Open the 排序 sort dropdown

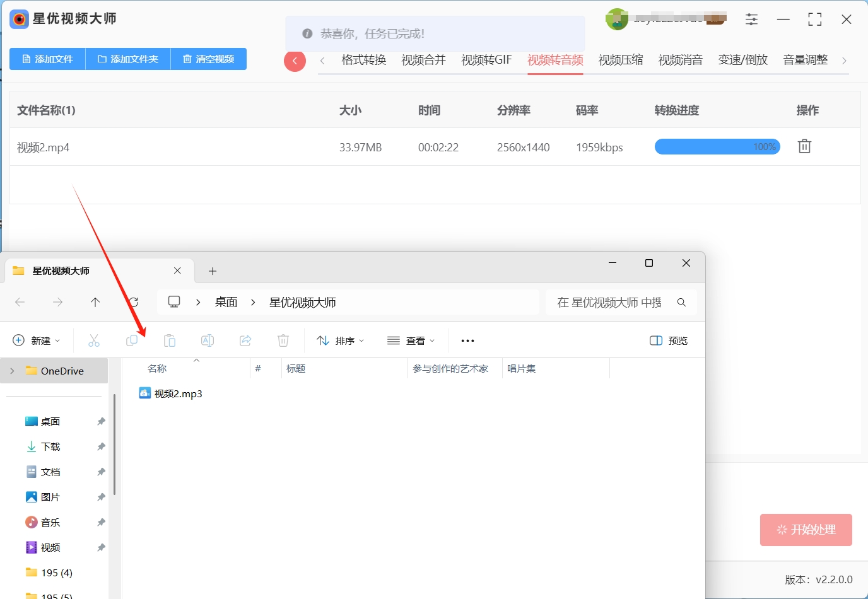click(341, 340)
